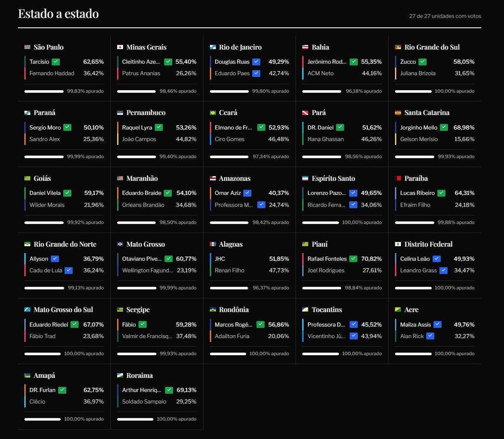The width and height of the screenshot is (504, 439).
Task: Click the Goiás flag icon
Action: pos(27,178)
